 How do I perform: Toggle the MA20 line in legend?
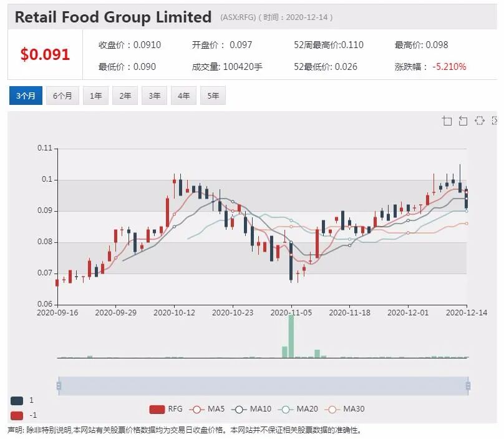click(x=298, y=409)
